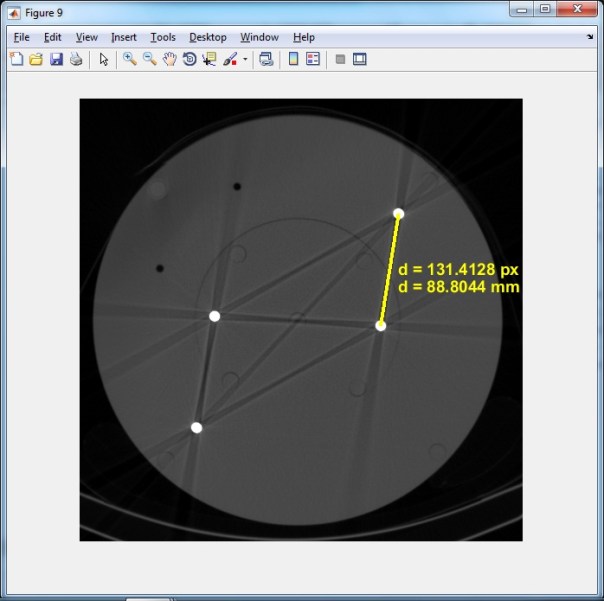Print the figure using the printer icon

point(74,59)
